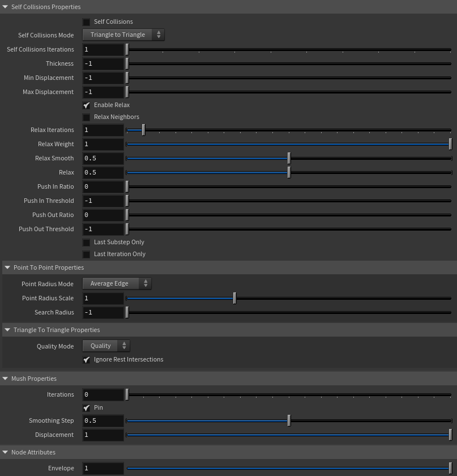Click the Min Displacement value field
The width and height of the screenshot is (457, 476).
[103, 78]
